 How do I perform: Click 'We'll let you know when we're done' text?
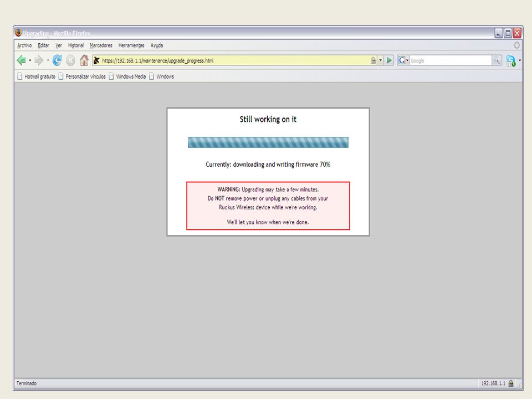tap(268, 222)
